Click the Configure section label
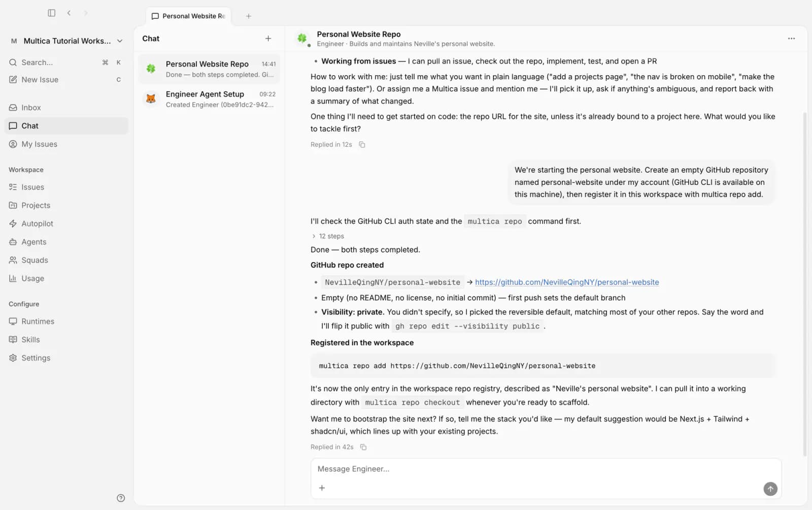The width and height of the screenshot is (812, 510). (24, 304)
